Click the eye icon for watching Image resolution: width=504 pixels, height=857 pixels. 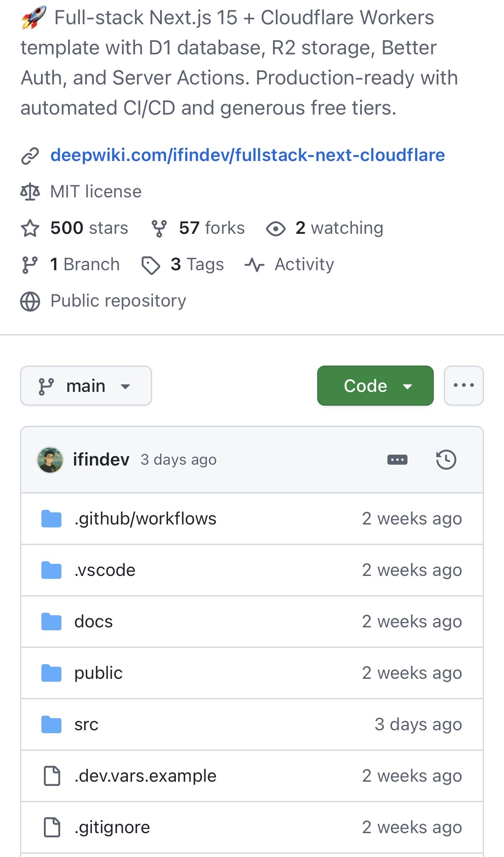[x=276, y=229]
